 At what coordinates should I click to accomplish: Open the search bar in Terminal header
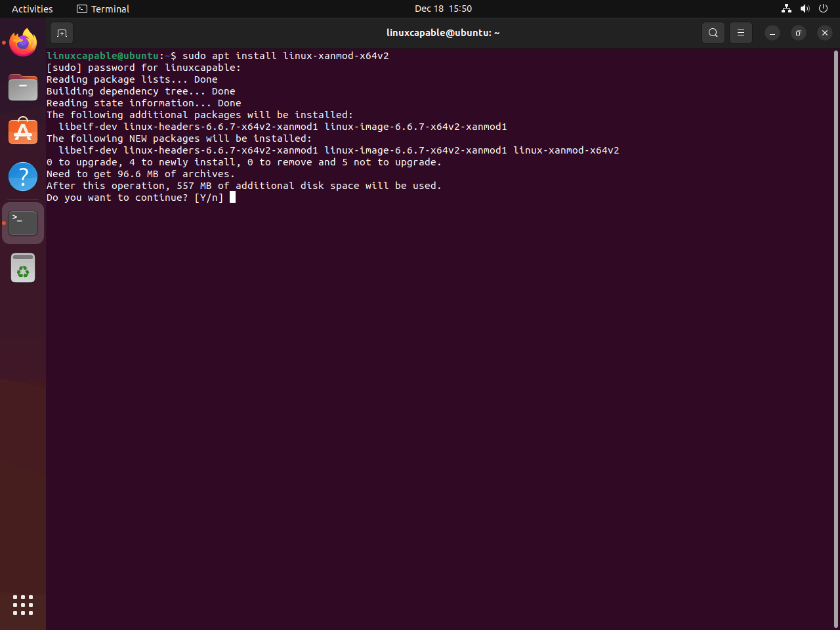tap(713, 32)
